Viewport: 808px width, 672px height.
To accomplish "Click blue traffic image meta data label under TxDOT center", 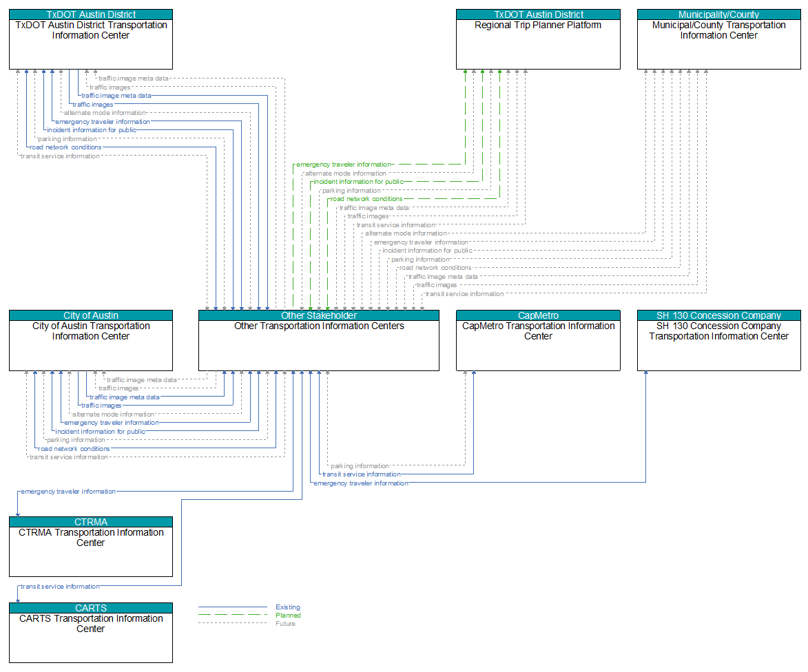I will point(116,96).
